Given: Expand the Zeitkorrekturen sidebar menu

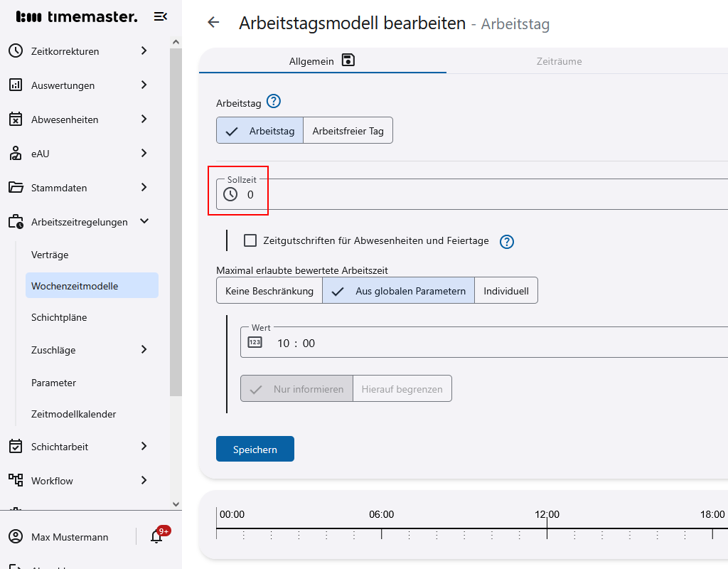Looking at the screenshot, I should [x=144, y=51].
